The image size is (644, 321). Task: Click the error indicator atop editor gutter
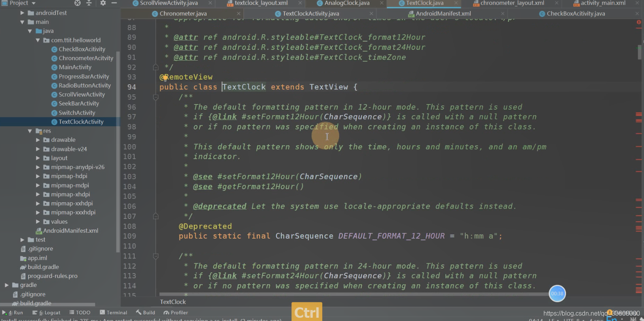(x=639, y=22)
